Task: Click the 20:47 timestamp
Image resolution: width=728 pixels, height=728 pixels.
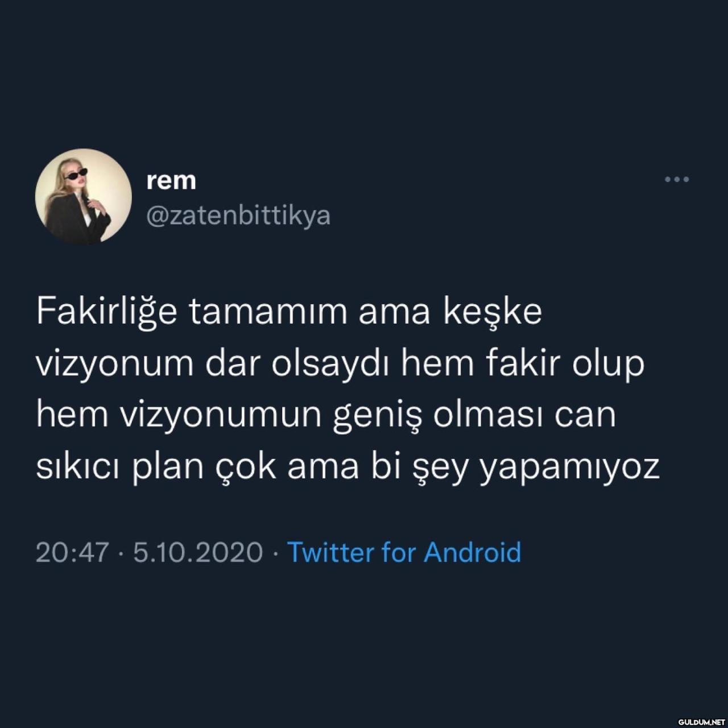Action: [x=72, y=553]
